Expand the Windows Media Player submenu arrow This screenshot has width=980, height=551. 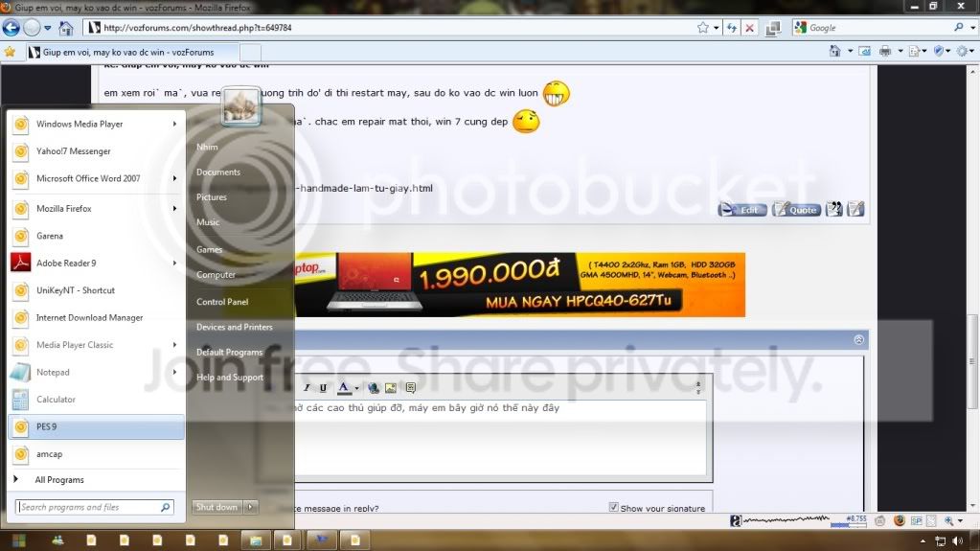[174, 124]
